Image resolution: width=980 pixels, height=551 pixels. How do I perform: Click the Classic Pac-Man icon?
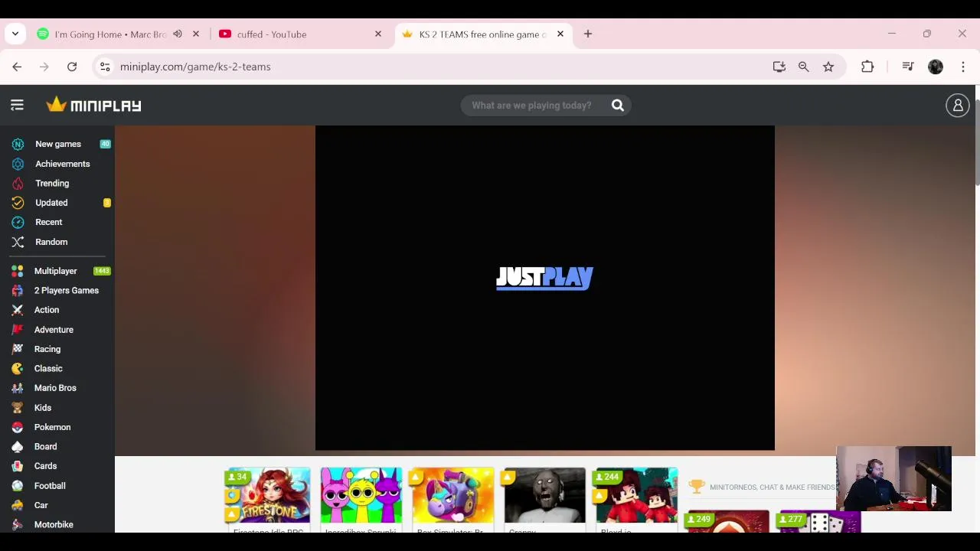tap(18, 369)
